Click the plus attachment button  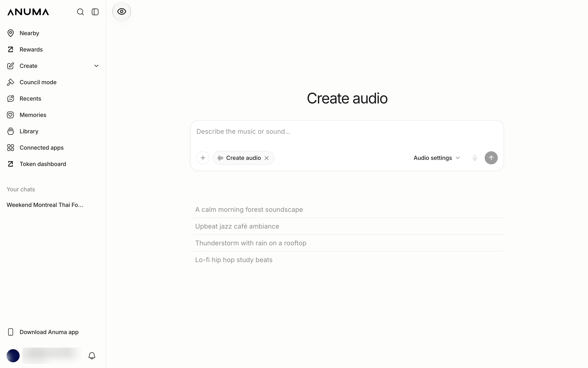tap(203, 158)
